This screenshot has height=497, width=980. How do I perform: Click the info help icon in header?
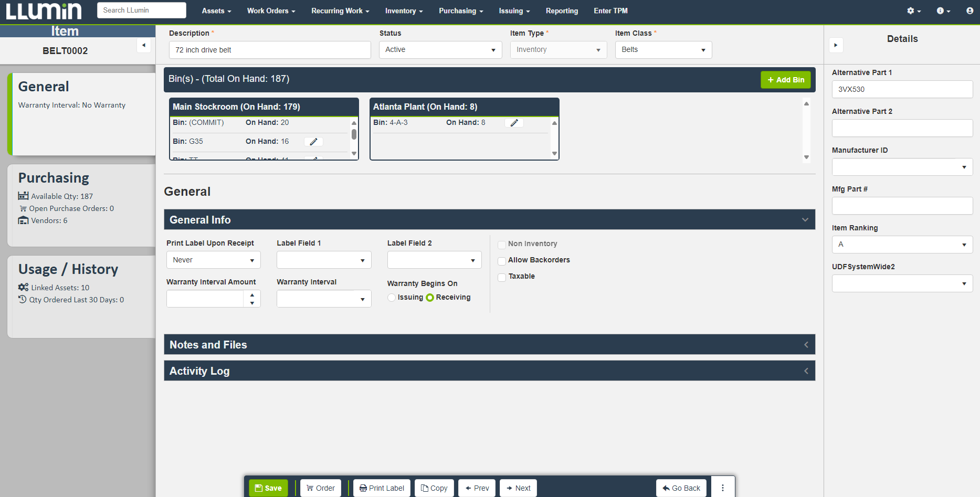tap(943, 11)
